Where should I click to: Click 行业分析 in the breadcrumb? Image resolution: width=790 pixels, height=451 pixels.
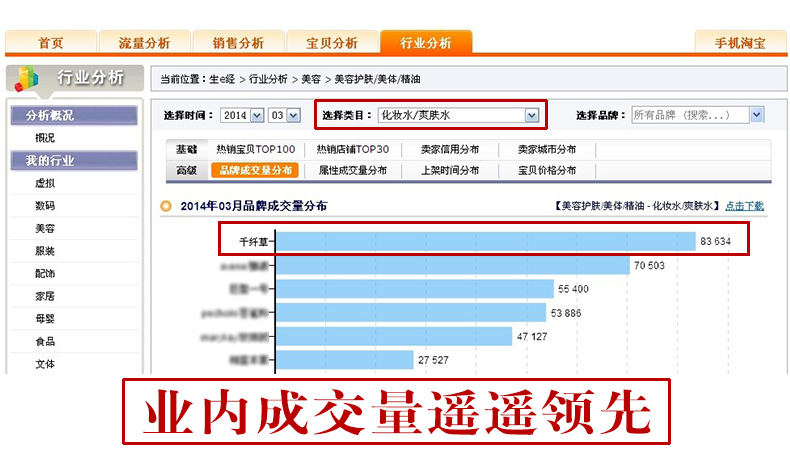[x=268, y=79]
